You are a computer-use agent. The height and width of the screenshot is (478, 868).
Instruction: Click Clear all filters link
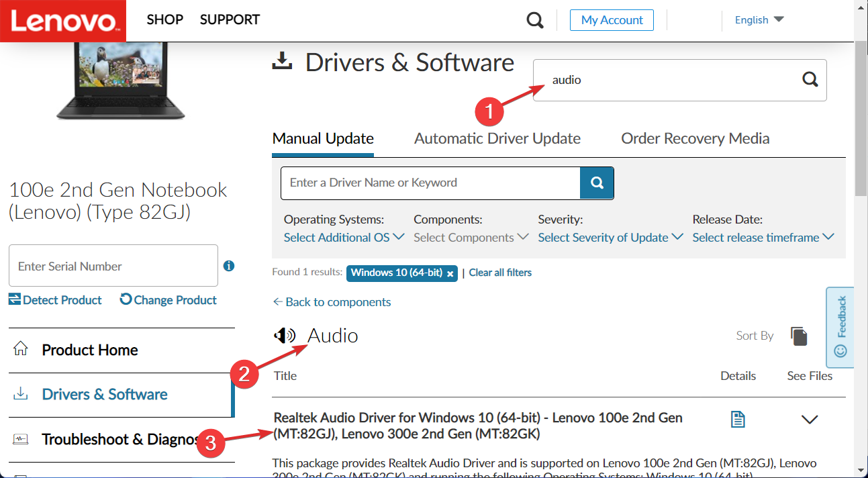[x=500, y=273]
